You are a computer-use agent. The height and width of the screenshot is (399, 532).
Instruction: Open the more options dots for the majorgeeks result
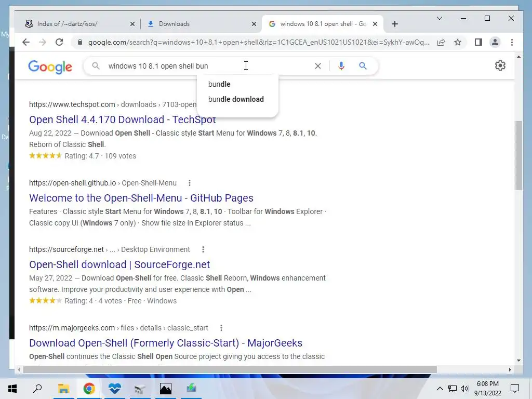(221, 328)
